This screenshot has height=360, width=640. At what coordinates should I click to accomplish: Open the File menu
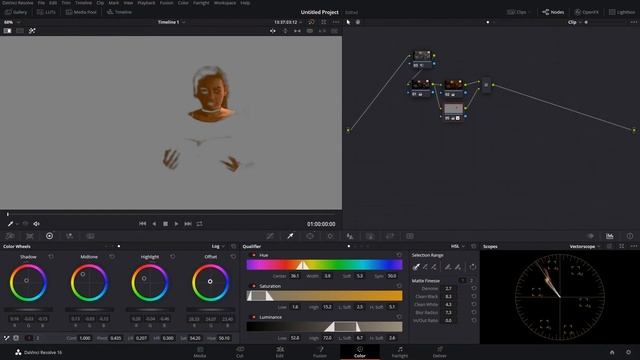[41, 3]
